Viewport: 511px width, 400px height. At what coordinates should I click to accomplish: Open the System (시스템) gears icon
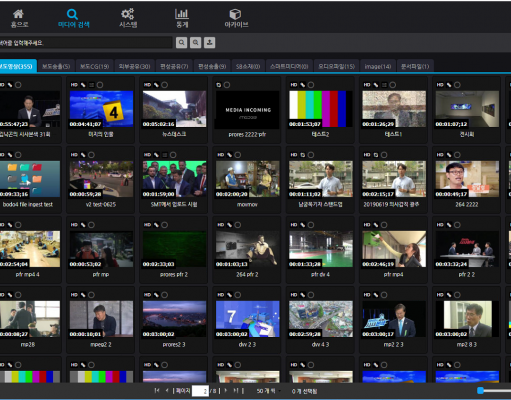coord(128,18)
